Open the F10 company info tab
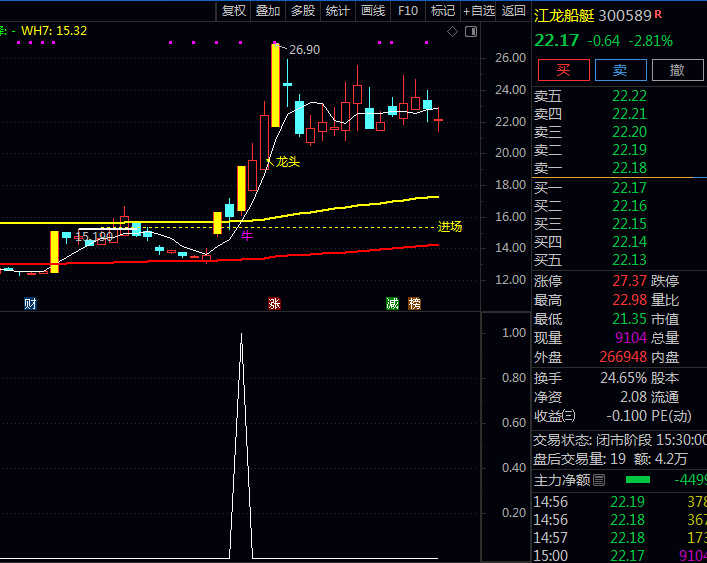Screen dimensions: 707x563 [x=408, y=11]
